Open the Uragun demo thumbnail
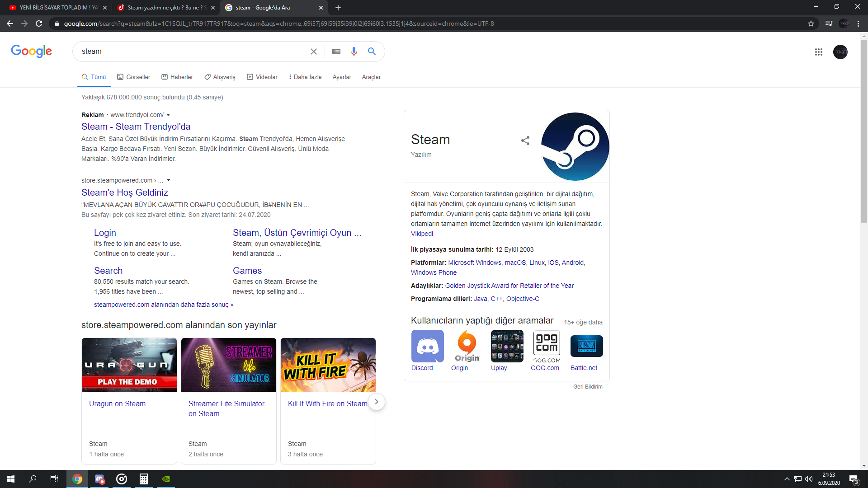The height and width of the screenshot is (488, 868). click(129, 365)
